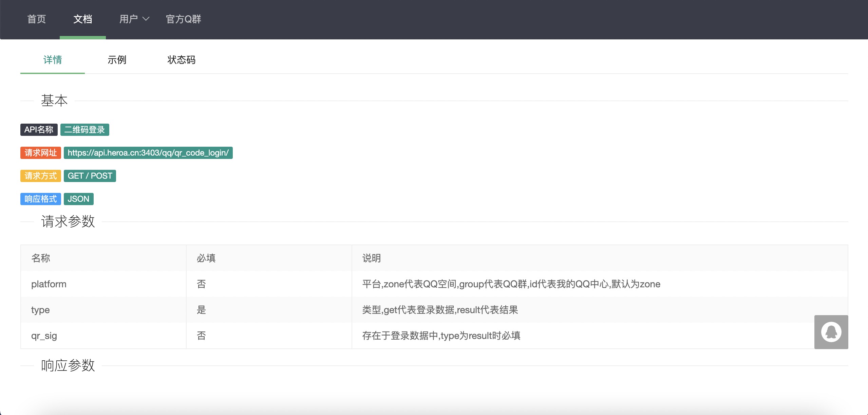Select the 文档 navigation item
The height and width of the screenshot is (415, 868).
(83, 19)
